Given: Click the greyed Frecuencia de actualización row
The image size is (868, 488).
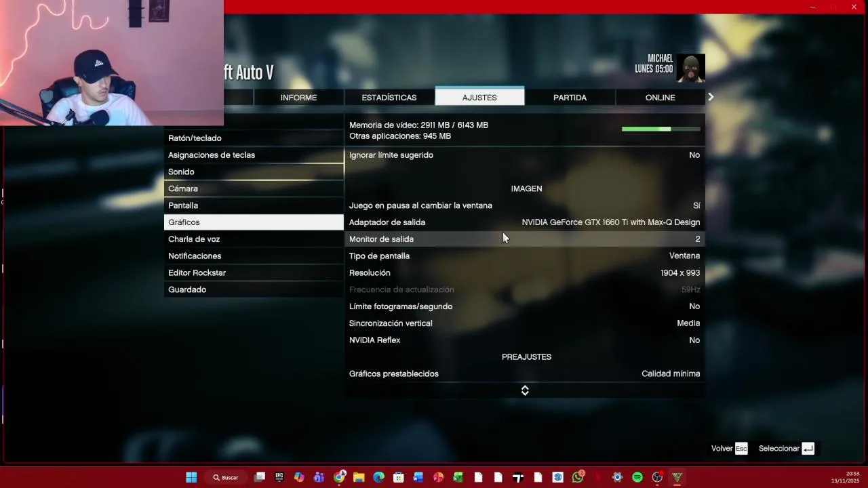Looking at the screenshot, I should point(525,289).
